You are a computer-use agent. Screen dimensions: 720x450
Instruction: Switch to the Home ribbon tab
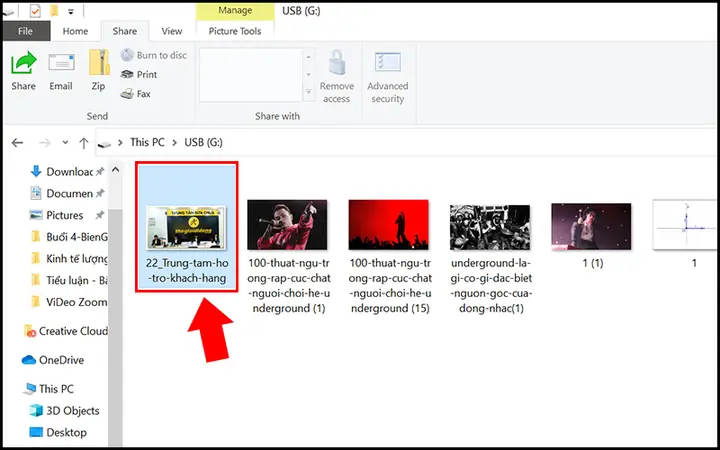[x=75, y=31]
